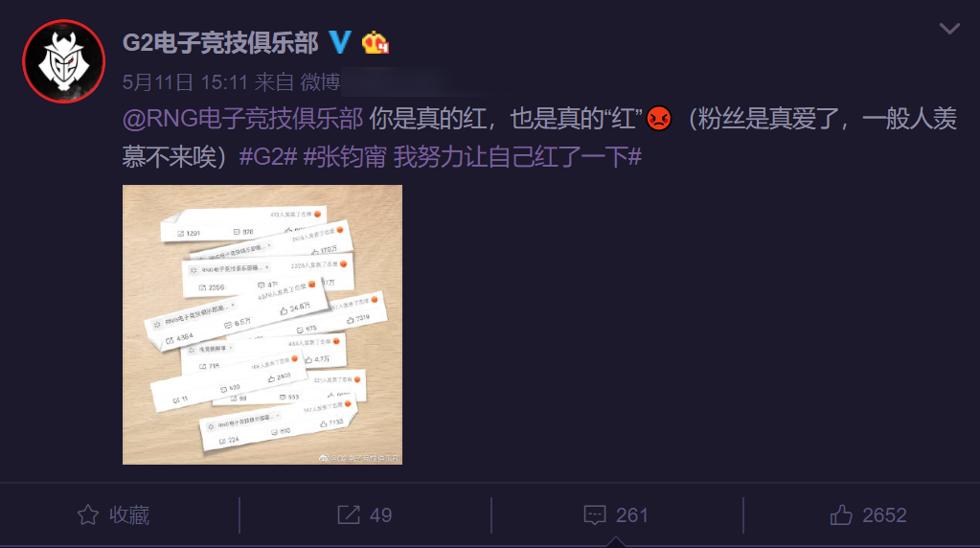Click the thumbs-up like icon
The image size is (980, 548).
point(841,514)
